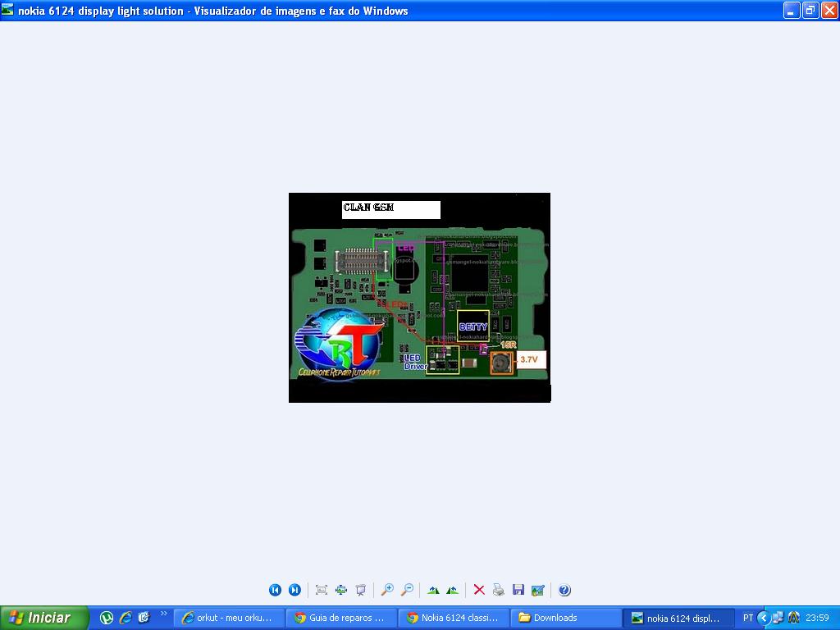Switch to the orkut taskbar window
Viewport: 840px width, 630px height.
229,619
